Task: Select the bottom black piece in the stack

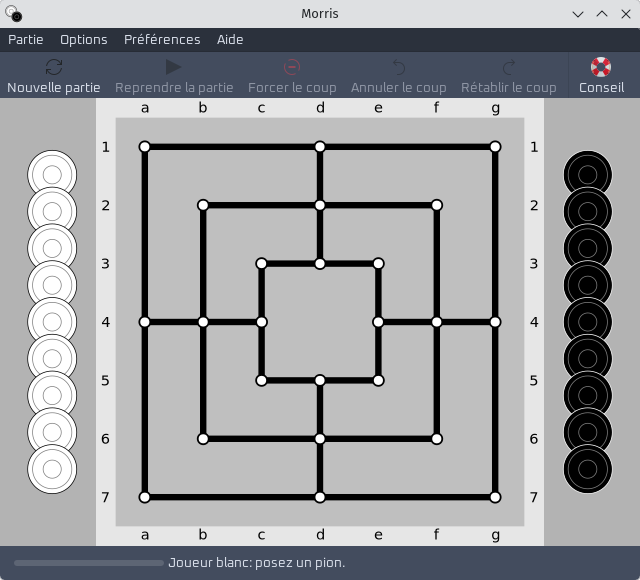Action: pyautogui.click(x=587, y=469)
